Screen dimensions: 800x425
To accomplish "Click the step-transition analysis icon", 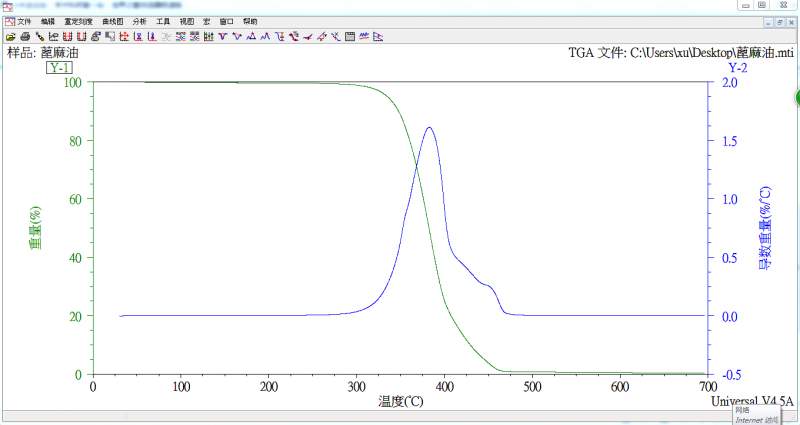I will pyautogui.click(x=279, y=37).
